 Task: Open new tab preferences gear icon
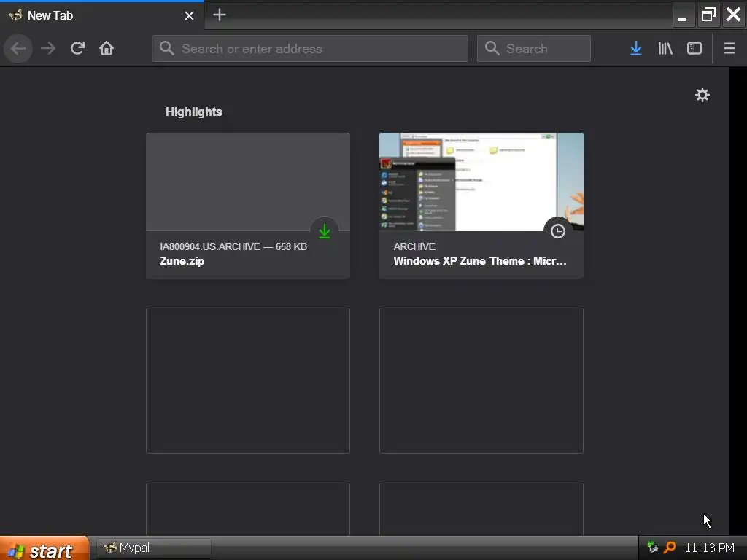coord(703,95)
